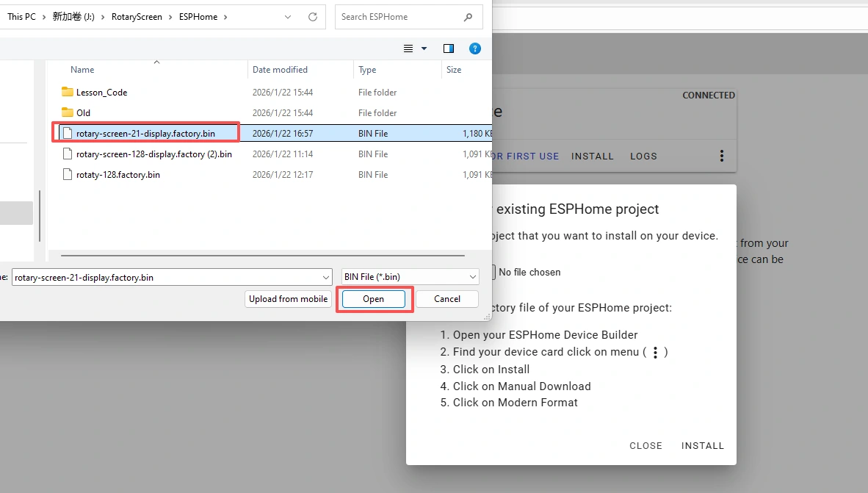Open the BIN File type filter dropdown
Screen dimensions: 868x493
coord(411,277)
